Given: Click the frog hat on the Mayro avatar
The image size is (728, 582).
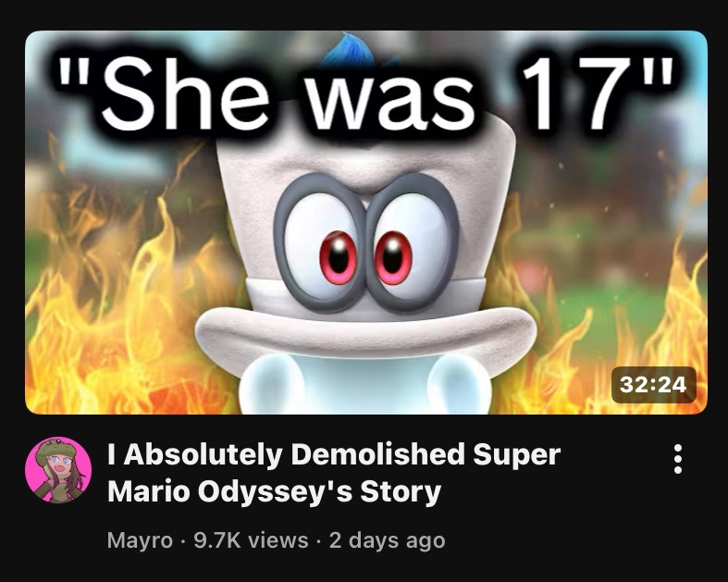Looking at the screenshot, I should pyautogui.click(x=54, y=449).
